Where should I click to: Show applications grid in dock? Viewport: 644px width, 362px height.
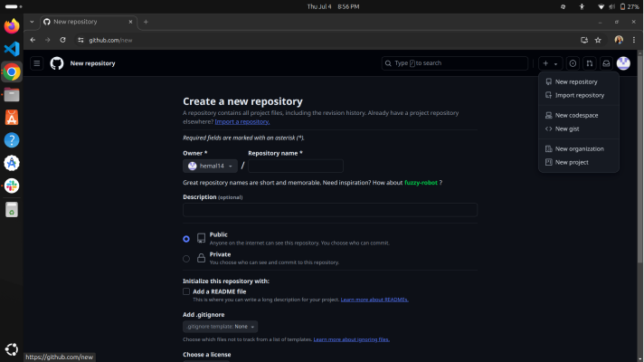click(x=12, y=349)
